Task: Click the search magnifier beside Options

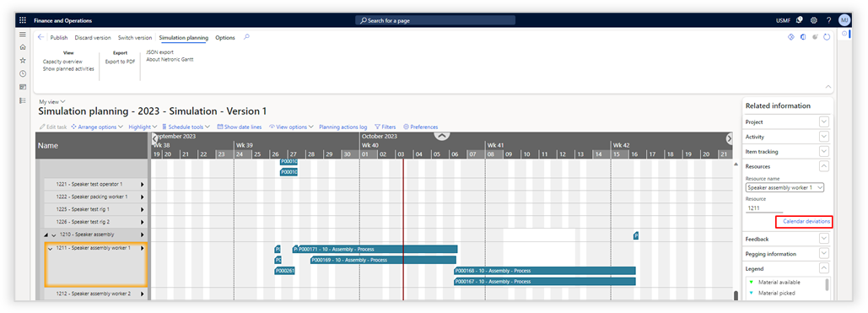Action: (x=247, y=37)
